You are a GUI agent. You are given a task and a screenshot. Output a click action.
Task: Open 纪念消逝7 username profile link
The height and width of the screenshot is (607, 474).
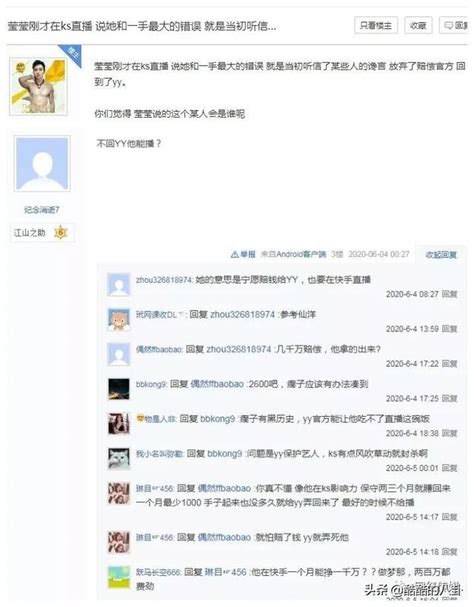coord(41,210)
